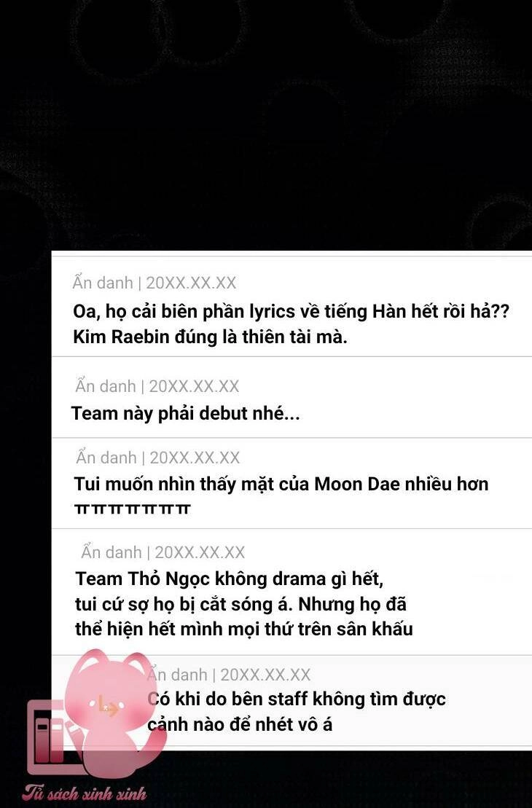Click the 20XX.XX.XX date on fourth comment
The height and width of the screenshot is (808, 532).
[200, 552]
